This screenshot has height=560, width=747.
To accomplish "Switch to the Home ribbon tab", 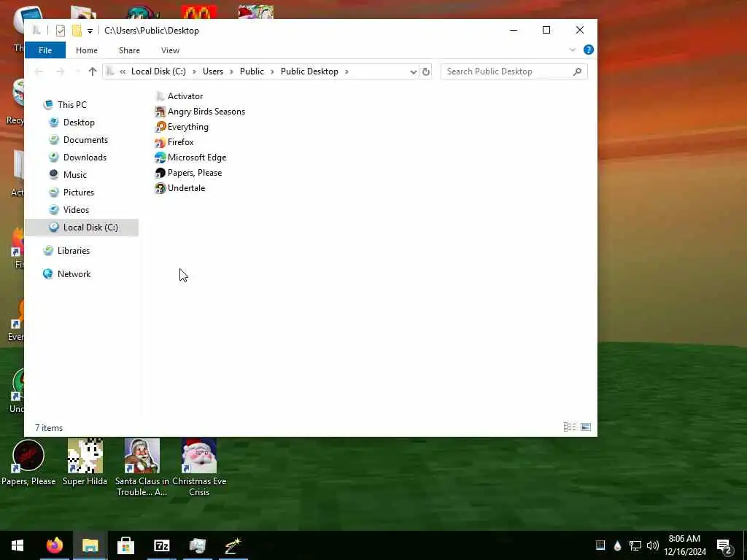I will click(x=87, y=50).
